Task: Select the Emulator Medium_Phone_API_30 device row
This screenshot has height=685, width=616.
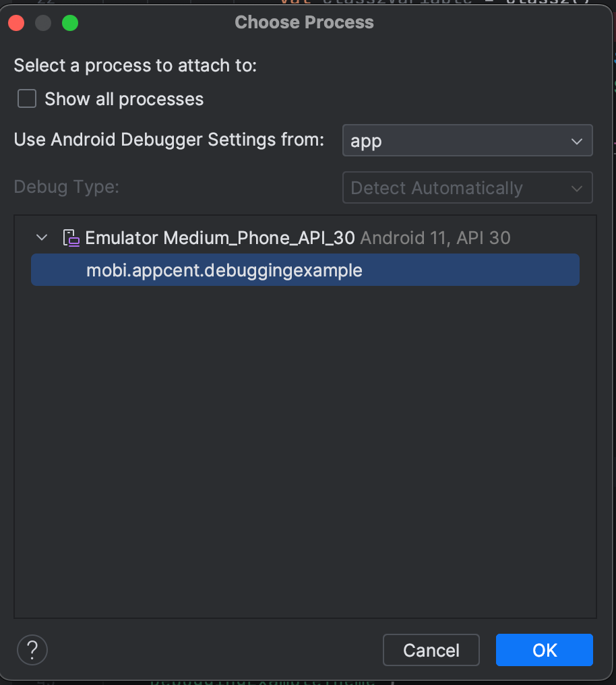Action: pyautogui.click(x=220, y=238)
